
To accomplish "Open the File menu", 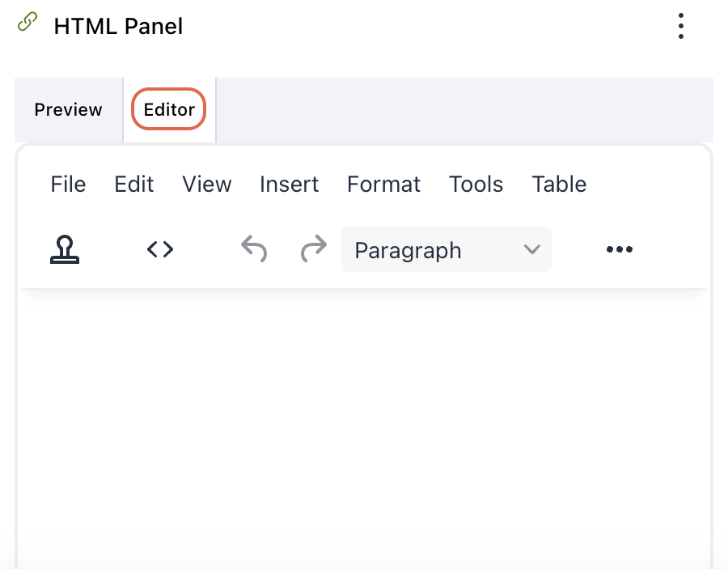I will pos(68,184).
